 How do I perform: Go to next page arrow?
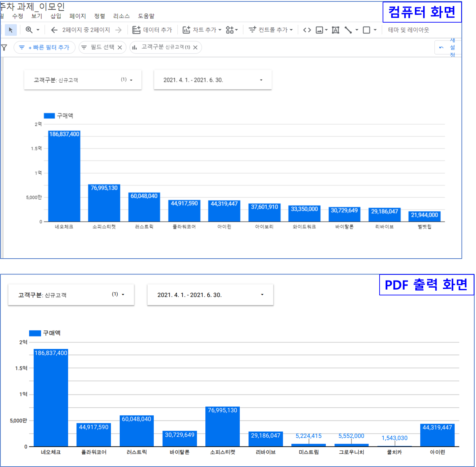(x=118, y=30)
